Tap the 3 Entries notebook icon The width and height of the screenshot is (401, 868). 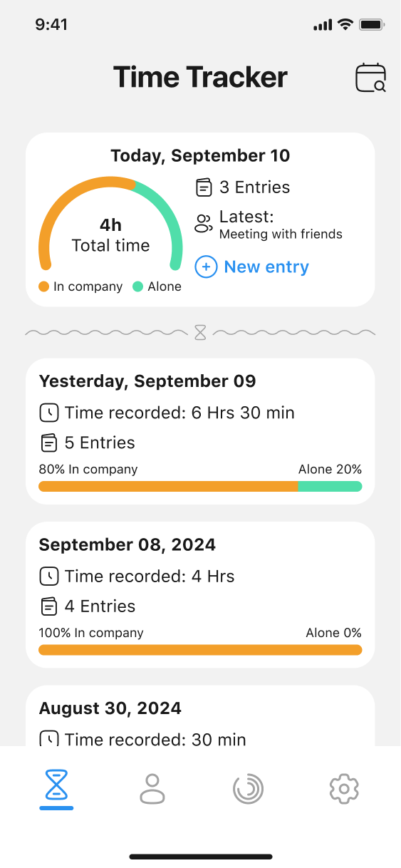tap(204, 187)
